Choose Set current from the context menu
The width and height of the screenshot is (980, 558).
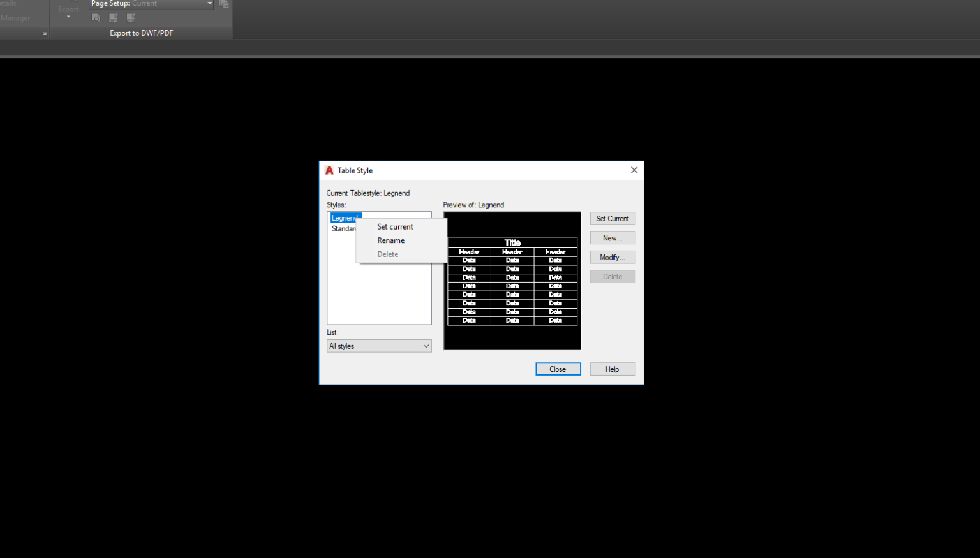394,226
